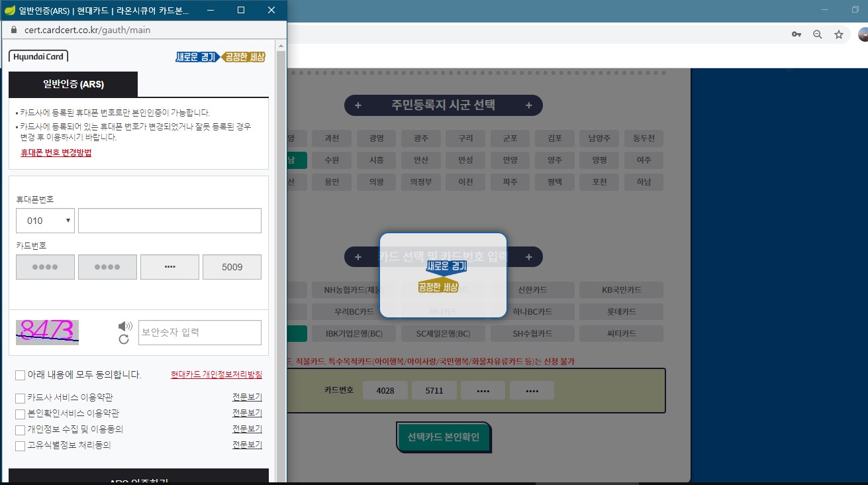Click the 새로운 경기 공정한 세상 logo in popup header

tap(220, 57)
